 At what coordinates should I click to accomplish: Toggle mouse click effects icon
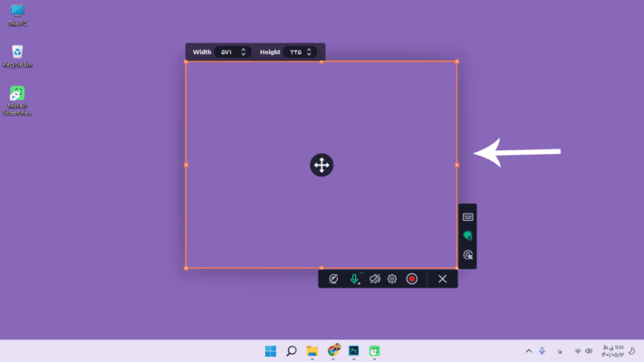467,255
